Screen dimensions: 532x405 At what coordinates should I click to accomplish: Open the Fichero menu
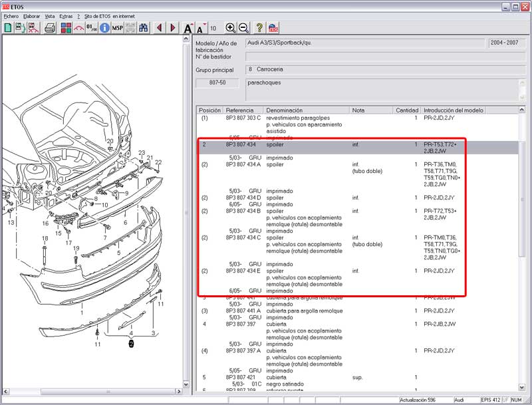11,16
